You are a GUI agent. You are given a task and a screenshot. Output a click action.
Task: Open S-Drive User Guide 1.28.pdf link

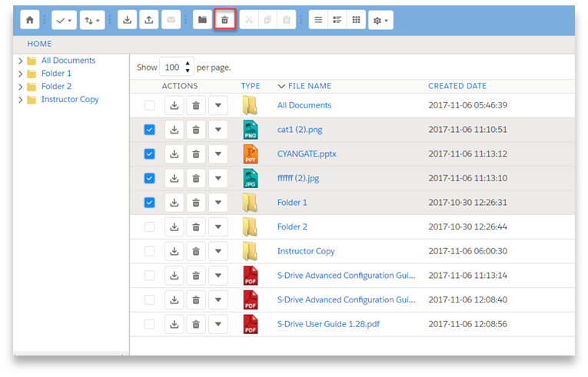point(328,324)
